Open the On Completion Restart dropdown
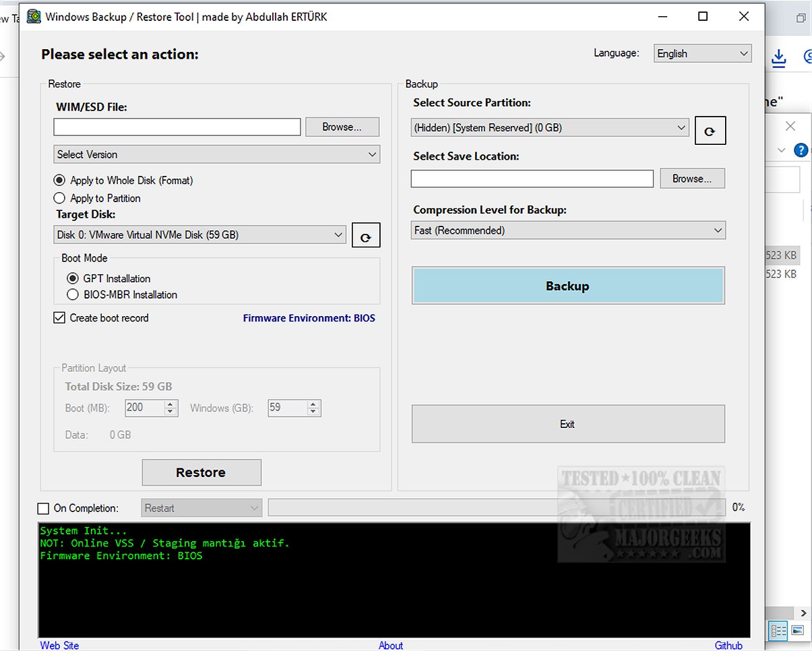This screenshot has width=812, height=651. click(201, 508)
